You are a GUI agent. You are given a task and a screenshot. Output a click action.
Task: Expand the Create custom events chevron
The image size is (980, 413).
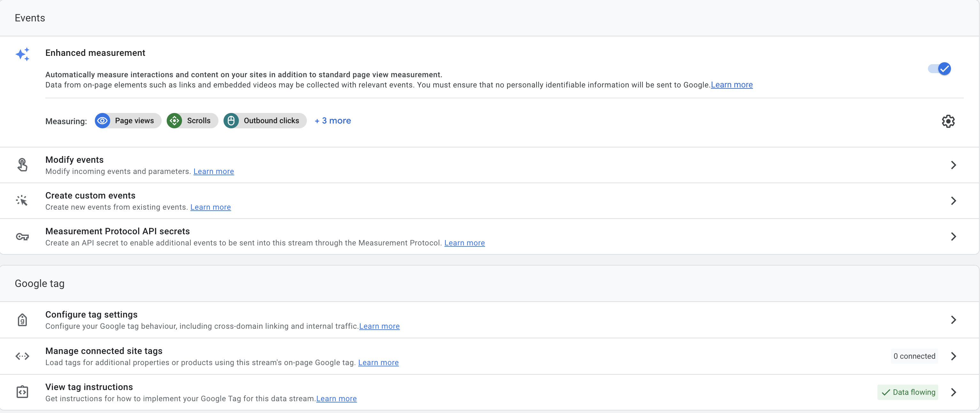[x=953, y=201]
